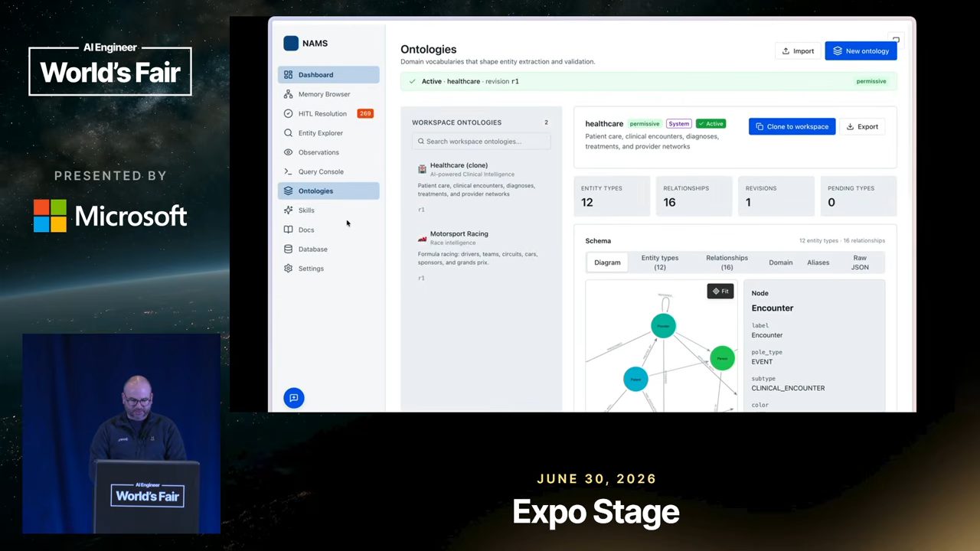Click the green node in the diagram
Viewport: 980px width, 551px height.
[722, 357]
